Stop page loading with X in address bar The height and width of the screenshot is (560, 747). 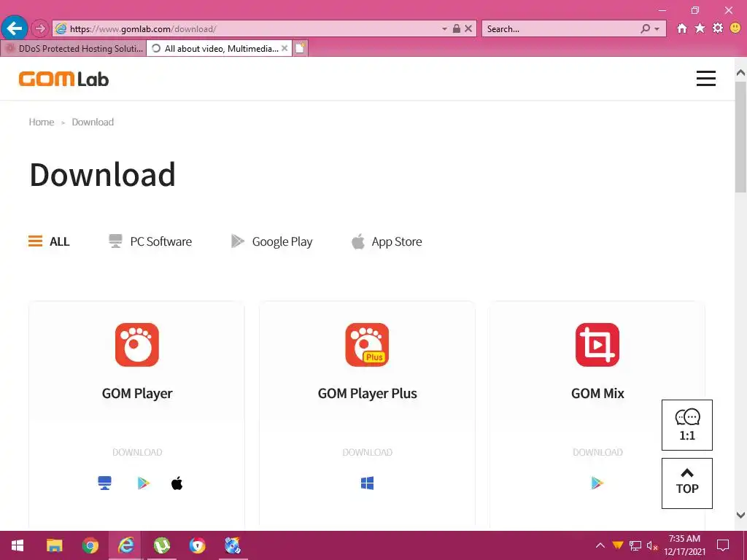468,28
